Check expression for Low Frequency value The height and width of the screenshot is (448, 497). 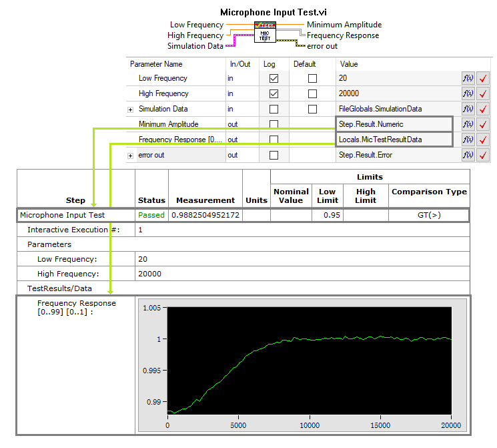coord(483,78)
